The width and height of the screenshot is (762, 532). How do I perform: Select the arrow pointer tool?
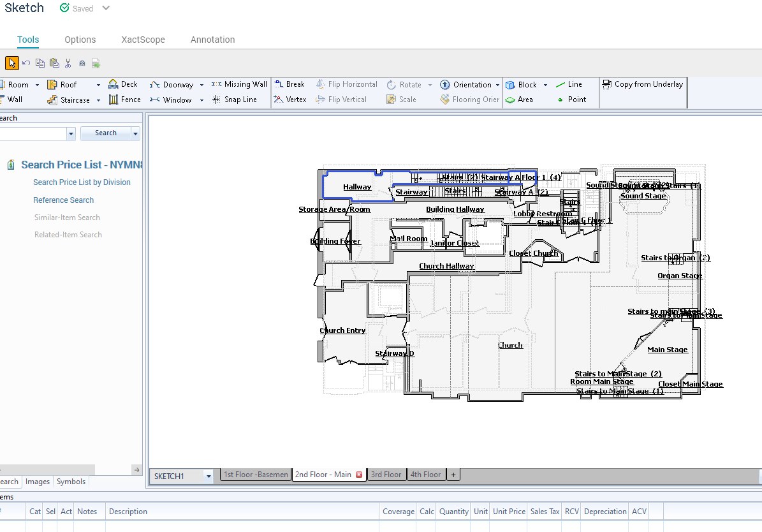click(11, 63)
